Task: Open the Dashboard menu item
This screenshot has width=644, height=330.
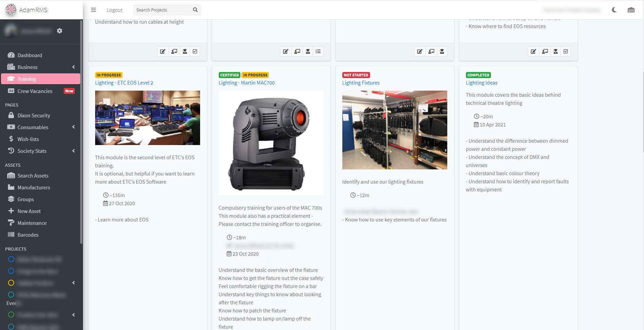Action: (x=30, y=55)
